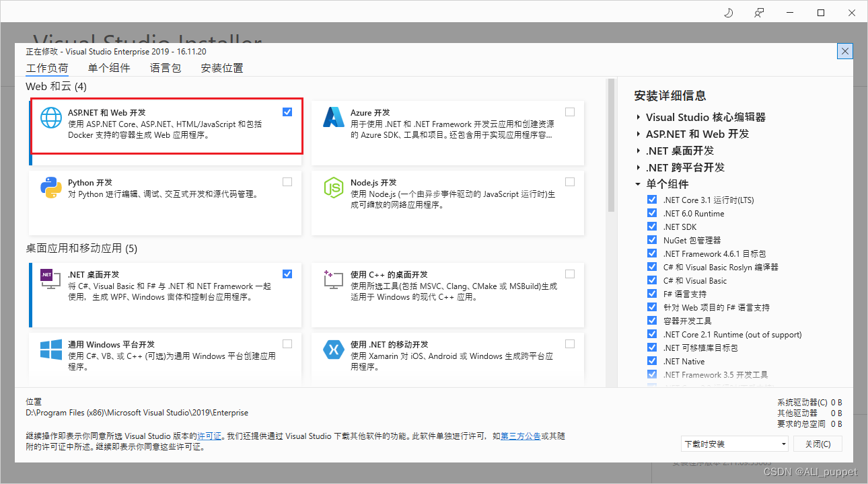Screen dimensions: 868x484
Task: Uncheck 针对 Web 项目的 F# 语言支持
Action: click(651, 307)
